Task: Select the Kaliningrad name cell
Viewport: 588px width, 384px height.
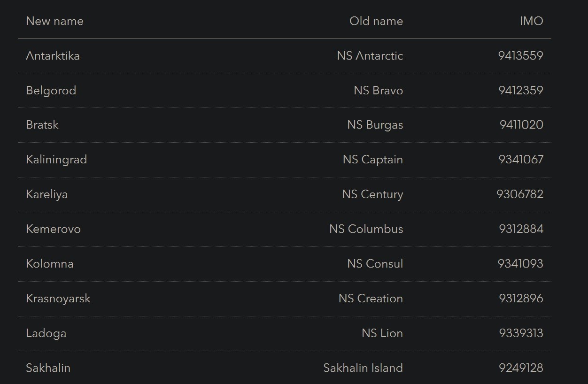Action: coord(56,160)
